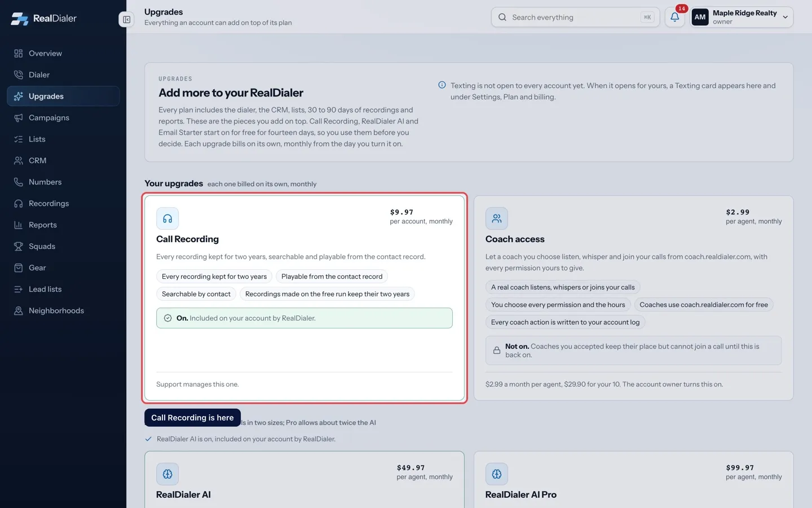
Task: Go to Reports in the sidebar
Action: pos(63,225)
